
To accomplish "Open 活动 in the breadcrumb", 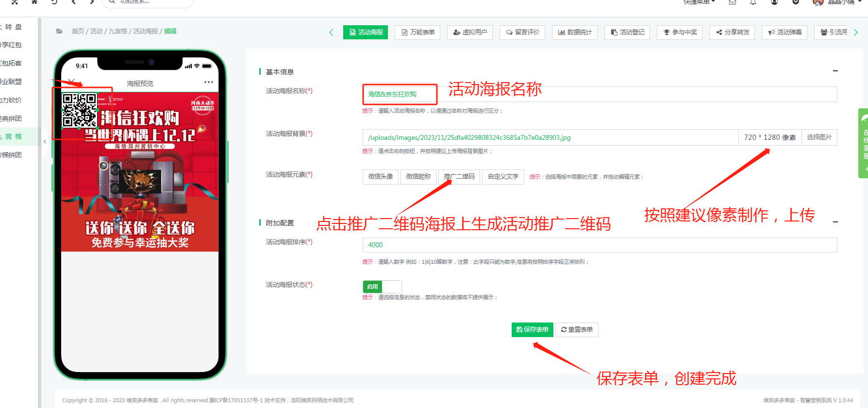I will click(96, 31).
